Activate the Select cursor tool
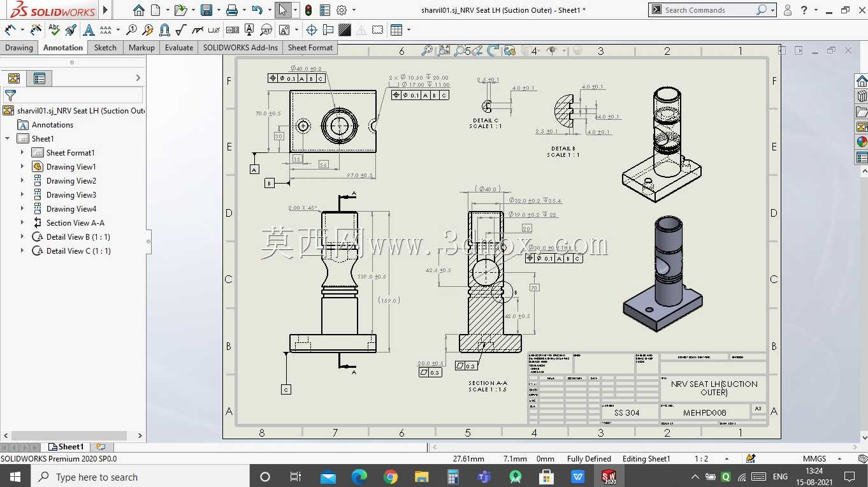868x487 pixels. 283,10
